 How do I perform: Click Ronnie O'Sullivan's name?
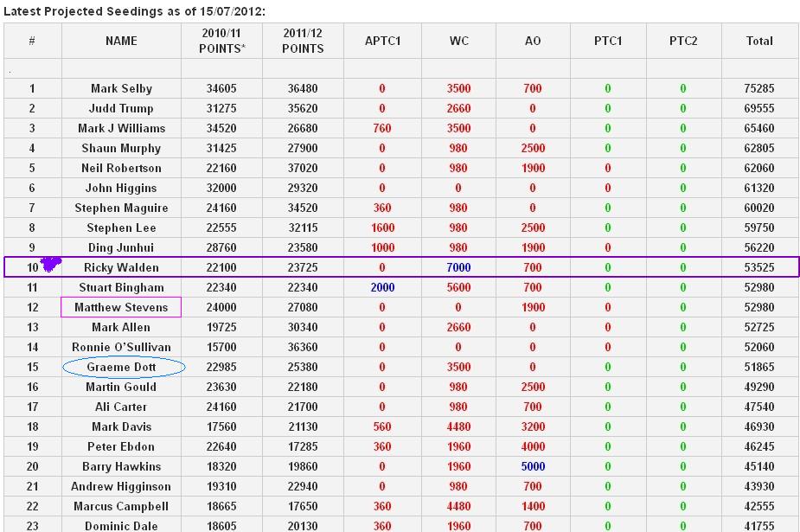[x=121, y=347]
